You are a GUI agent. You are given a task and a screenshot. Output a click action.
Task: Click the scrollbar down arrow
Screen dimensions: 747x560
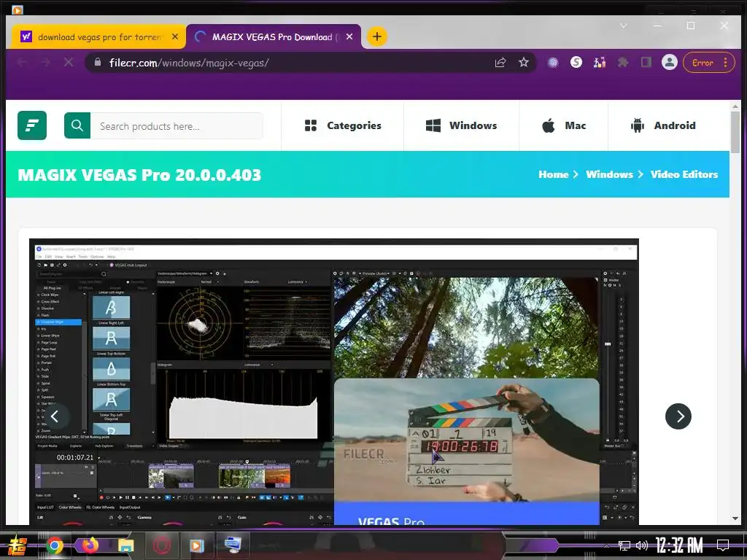coord(735,518)
